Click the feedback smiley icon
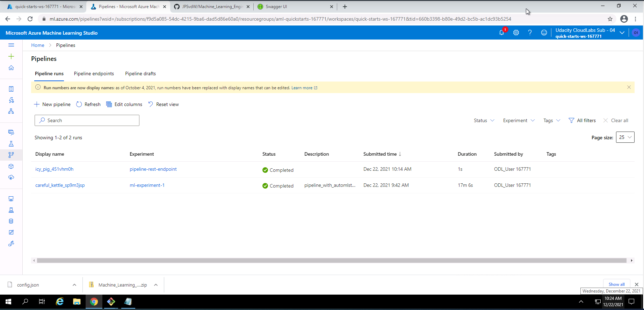This screenshot has height=310, width=644. [544, 33]
